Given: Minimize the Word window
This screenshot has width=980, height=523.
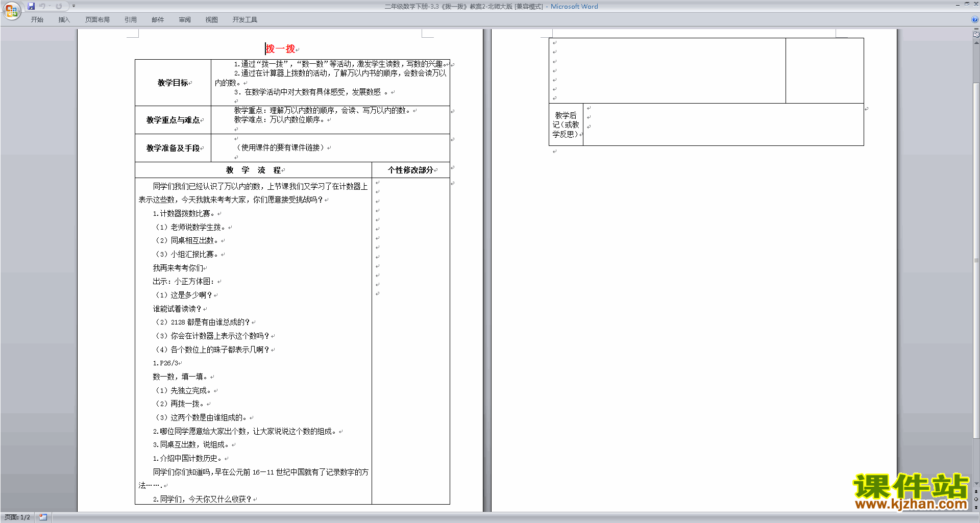Looking at the screenshot, I should click(x=958, y=5).
